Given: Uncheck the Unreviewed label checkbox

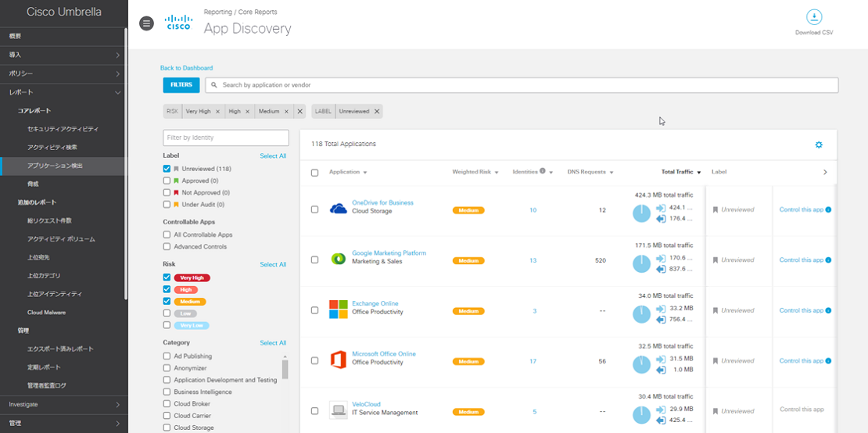Looking at the screenshot, I should (x=167, y=169).
